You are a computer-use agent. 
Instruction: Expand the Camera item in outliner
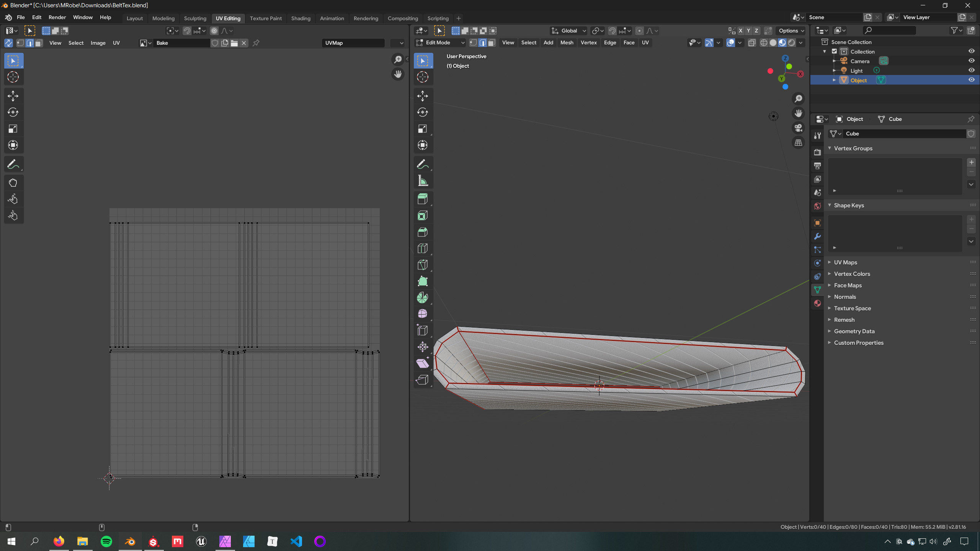(x=835, y=61)
